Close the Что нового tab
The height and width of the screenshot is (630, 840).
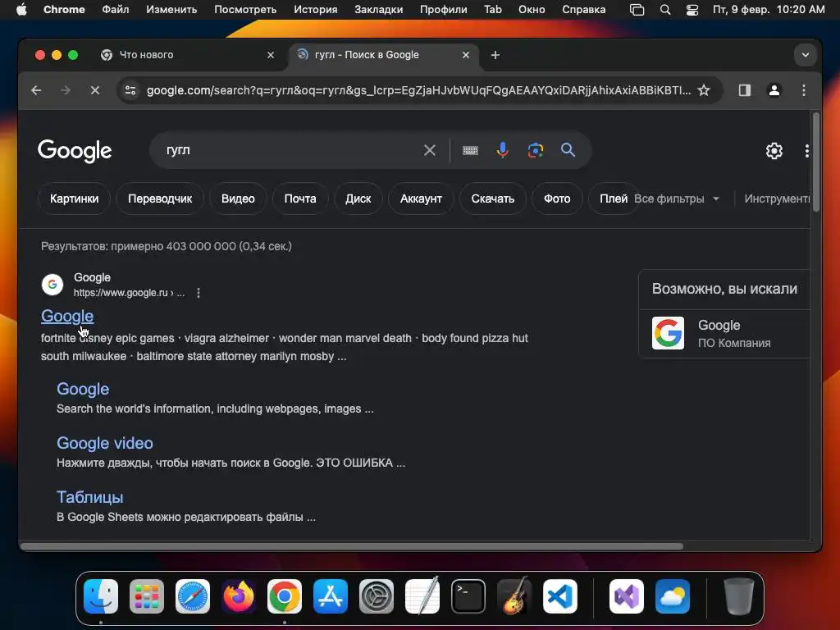pos(271,55)
